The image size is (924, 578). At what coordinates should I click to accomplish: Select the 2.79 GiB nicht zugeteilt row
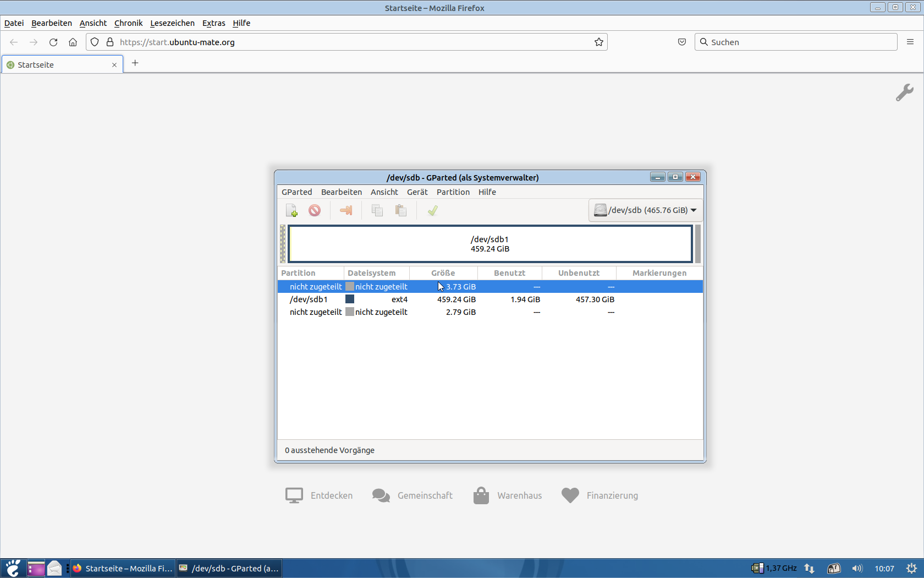[x=490, y=312]
